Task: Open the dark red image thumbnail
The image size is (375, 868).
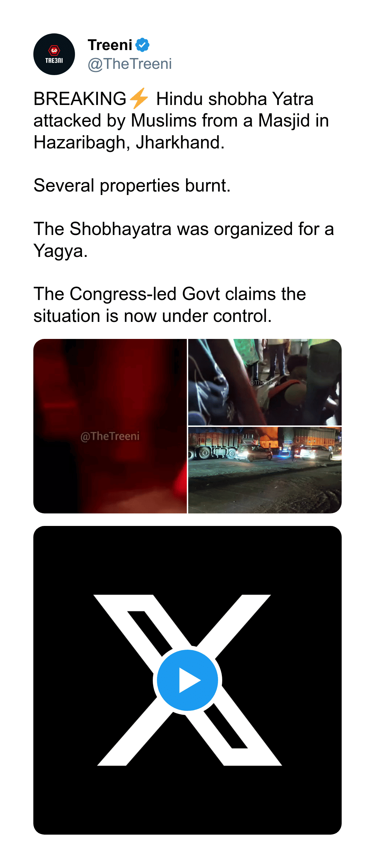Action: pos(110,426)
